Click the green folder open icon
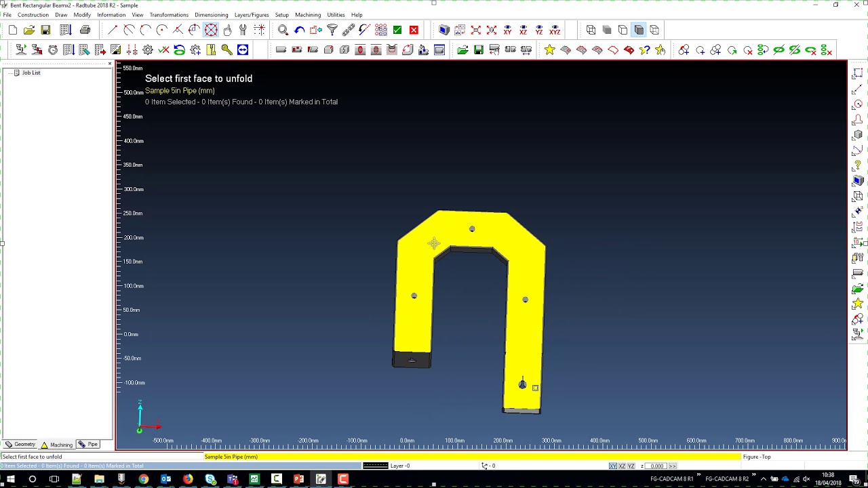 click(x=462, y=50)
